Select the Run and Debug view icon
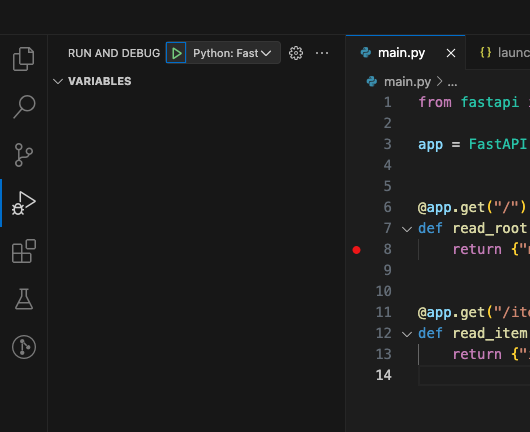Screen dimensions: 530x432 (24, 203)
